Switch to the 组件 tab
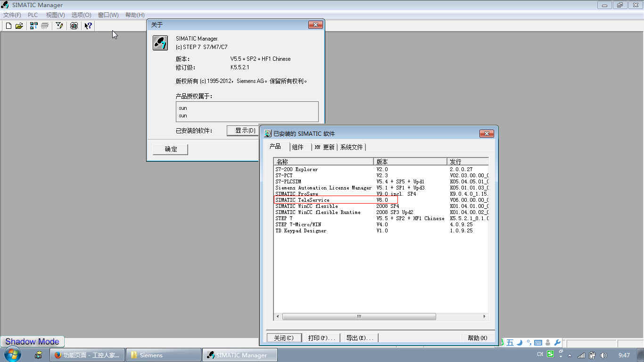Screen dimensions: 644x362 [298, 147]
